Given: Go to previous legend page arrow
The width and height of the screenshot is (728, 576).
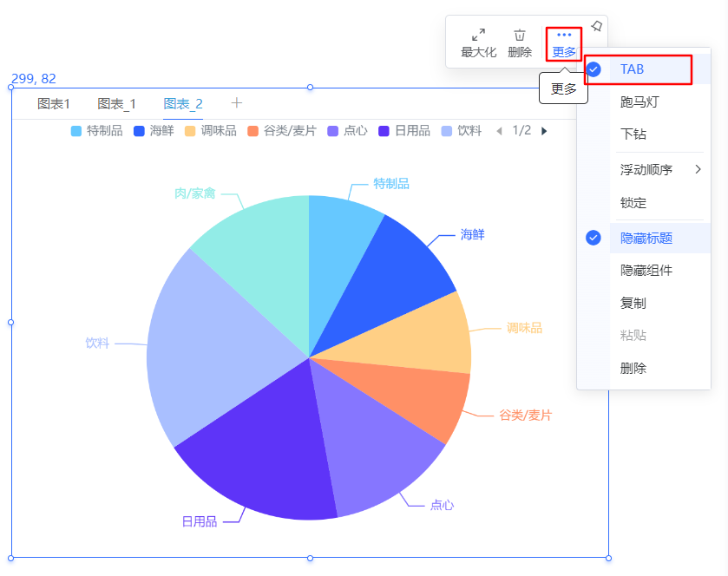Looking at the screenshot, I should click(499, 131).
